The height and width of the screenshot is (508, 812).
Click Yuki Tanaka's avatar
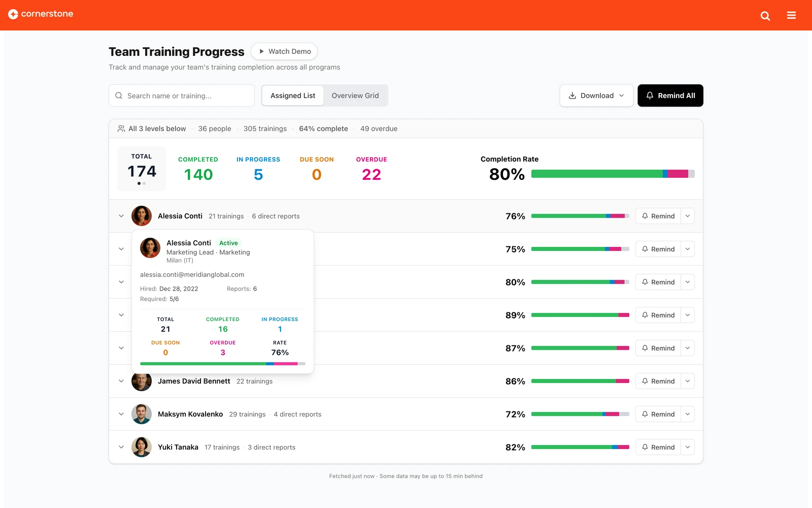click(142, 447)
